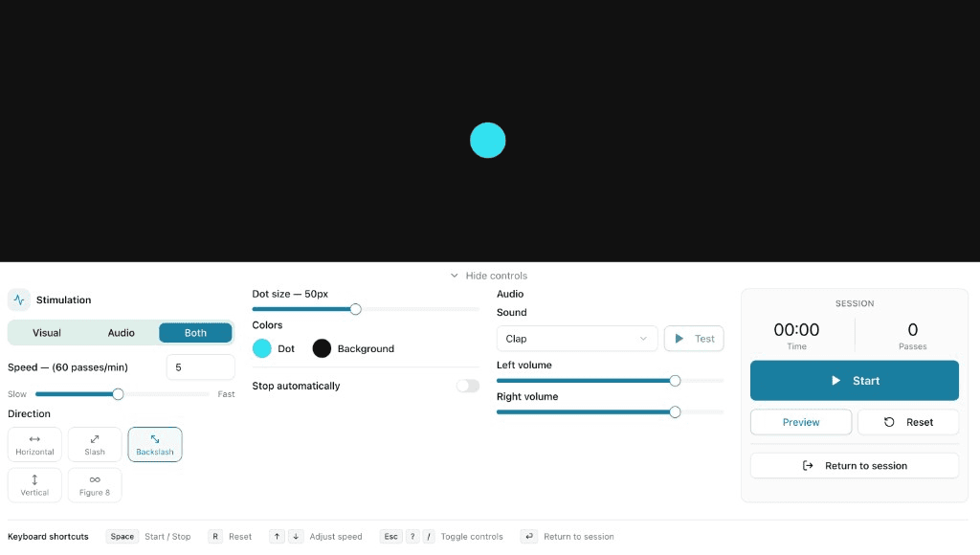
Task: Click the Preview button
Action: 801,423
